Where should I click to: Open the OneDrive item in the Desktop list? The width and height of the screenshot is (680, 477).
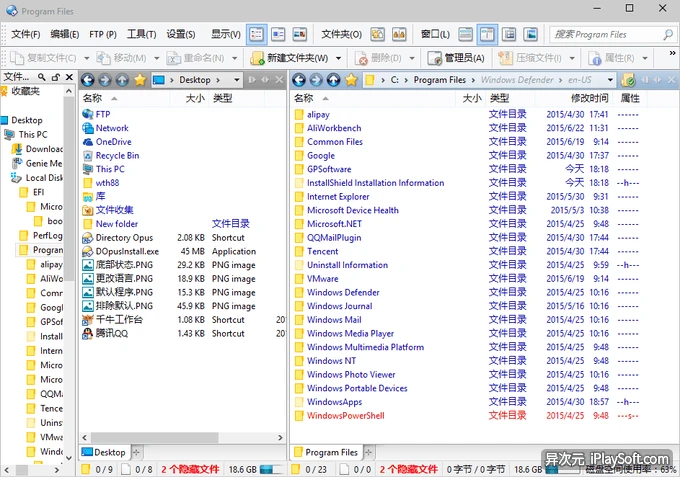113,142
